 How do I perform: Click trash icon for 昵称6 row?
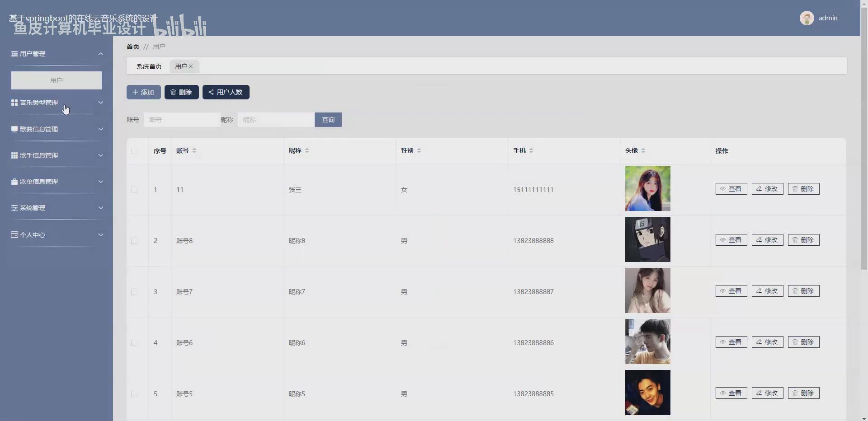795,342
